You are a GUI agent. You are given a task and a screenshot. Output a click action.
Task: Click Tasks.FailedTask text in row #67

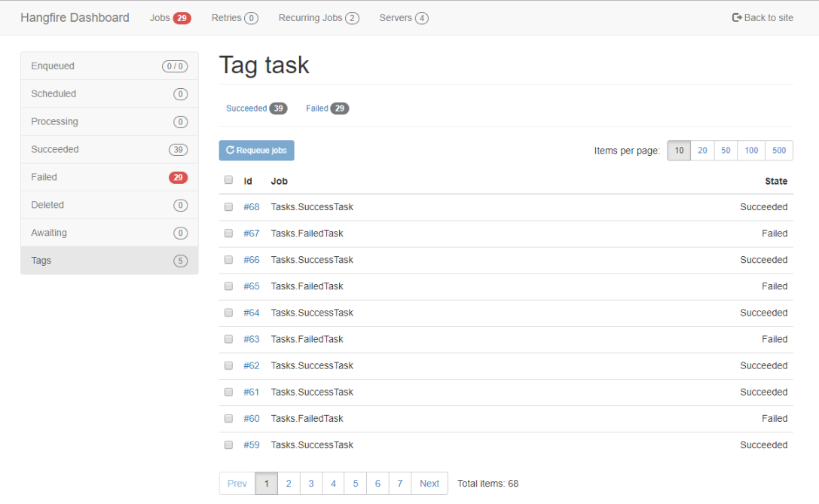(x=307, y=234)
